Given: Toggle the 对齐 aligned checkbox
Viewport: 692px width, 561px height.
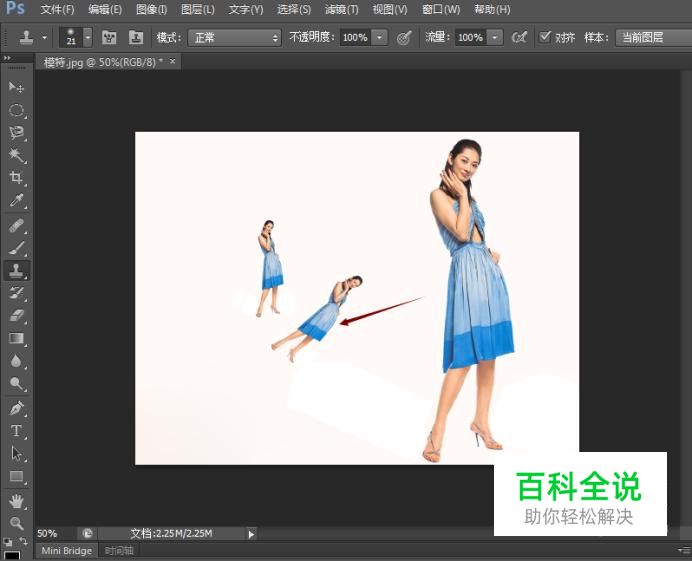Looking at the screenshot, I should 545,37.
